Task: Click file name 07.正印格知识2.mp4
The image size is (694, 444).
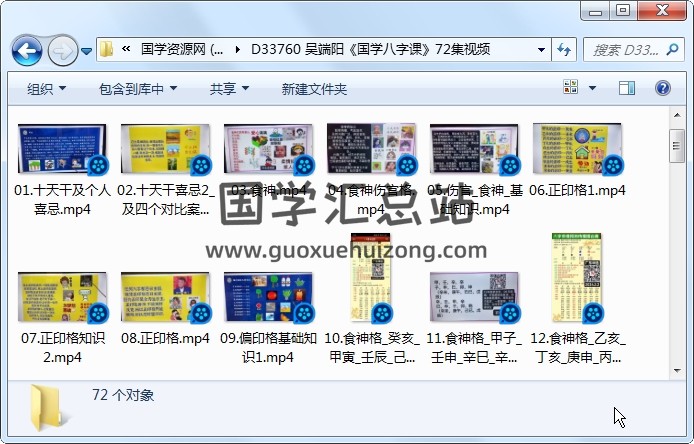Action: 62,348
